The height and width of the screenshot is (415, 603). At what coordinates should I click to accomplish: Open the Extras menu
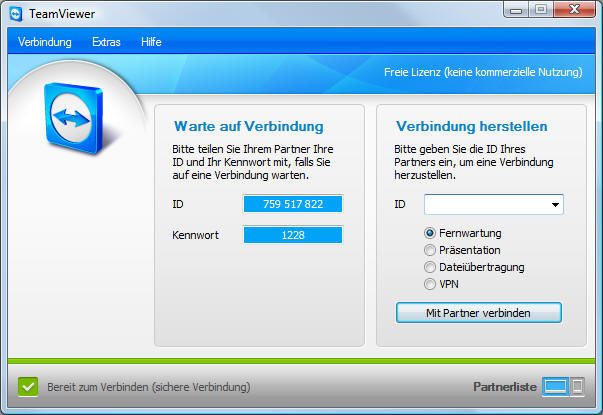coord(106,42)
